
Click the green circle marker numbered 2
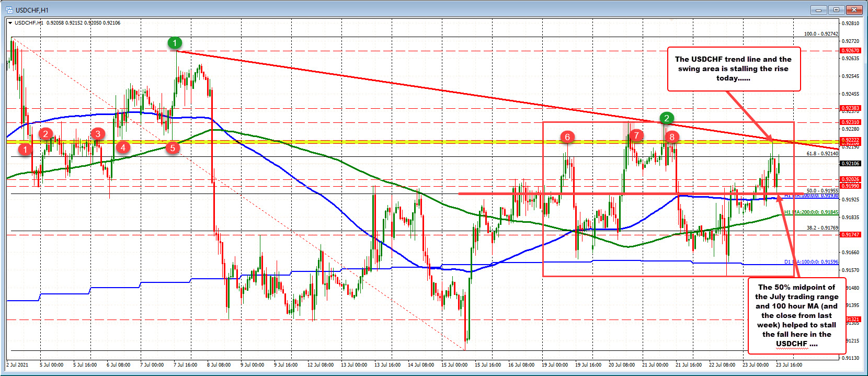pyautogui.click(x=666, y=118)
